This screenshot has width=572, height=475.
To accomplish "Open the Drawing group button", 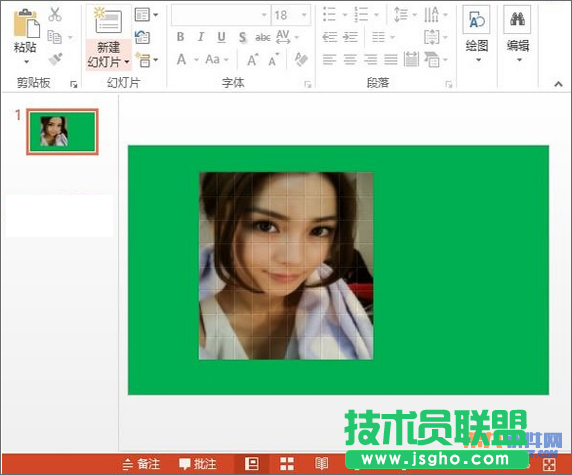I will (x=476, y=35).
